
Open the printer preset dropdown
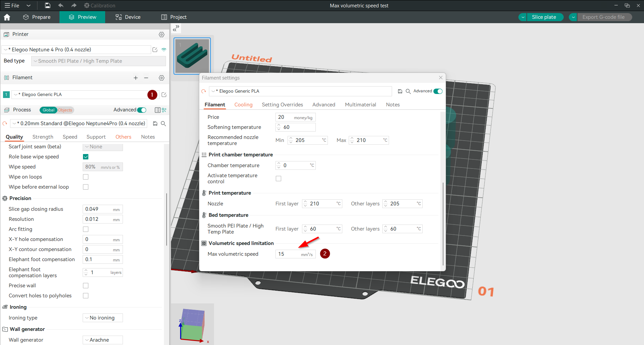click(x=76, y=50)
